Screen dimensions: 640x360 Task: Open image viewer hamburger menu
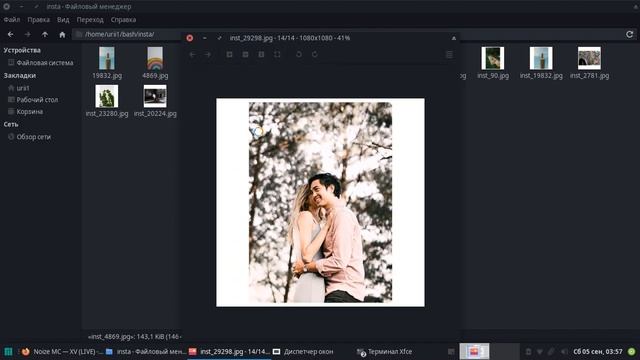449,54
